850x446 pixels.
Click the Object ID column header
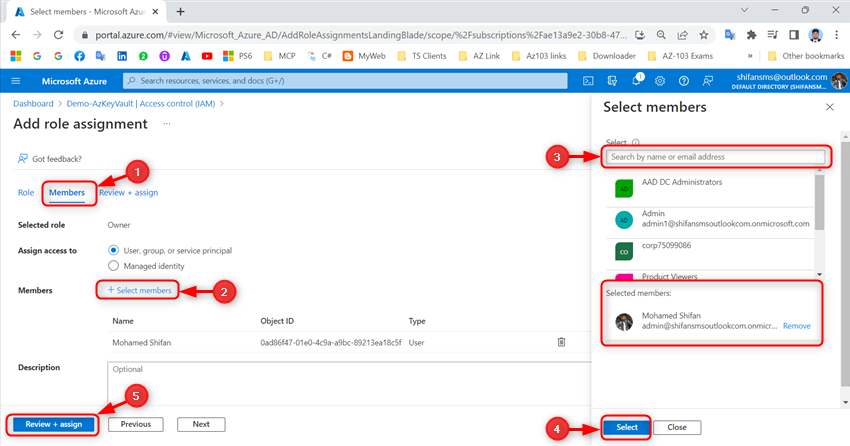[277, 321]
